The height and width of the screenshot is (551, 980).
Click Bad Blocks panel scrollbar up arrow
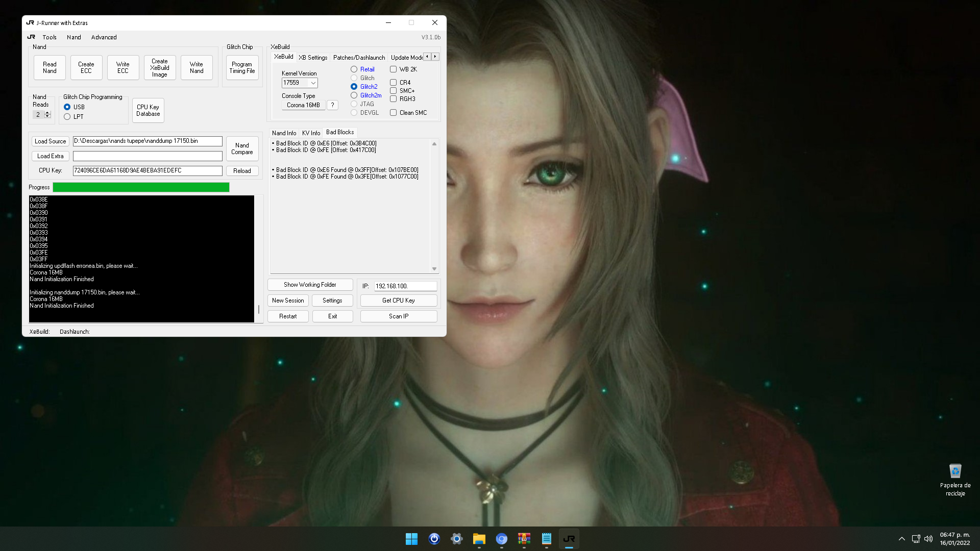point(434,144)
